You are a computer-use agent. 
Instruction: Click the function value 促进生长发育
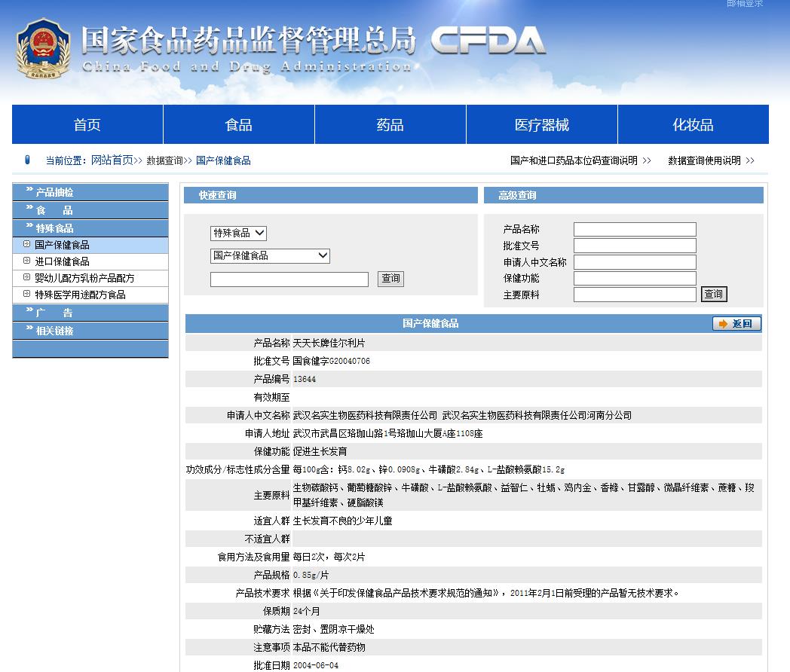pyautogui.click(x=320, y=452)
